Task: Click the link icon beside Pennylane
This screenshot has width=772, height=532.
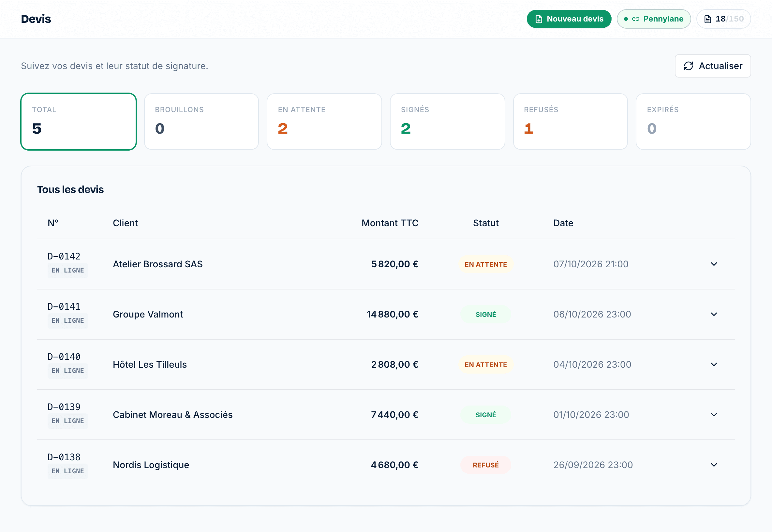Action: point(636,19)
